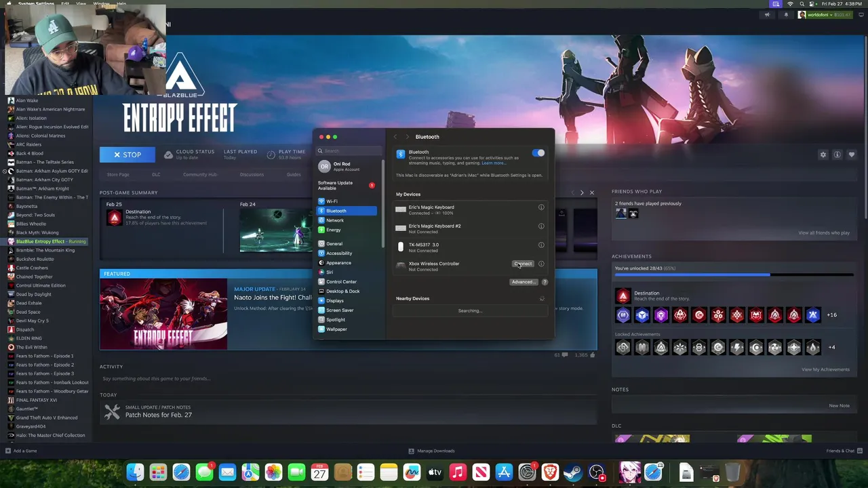
Task: Open Patch Notes for Feb. 27
Action: click(x=158, y=415)
